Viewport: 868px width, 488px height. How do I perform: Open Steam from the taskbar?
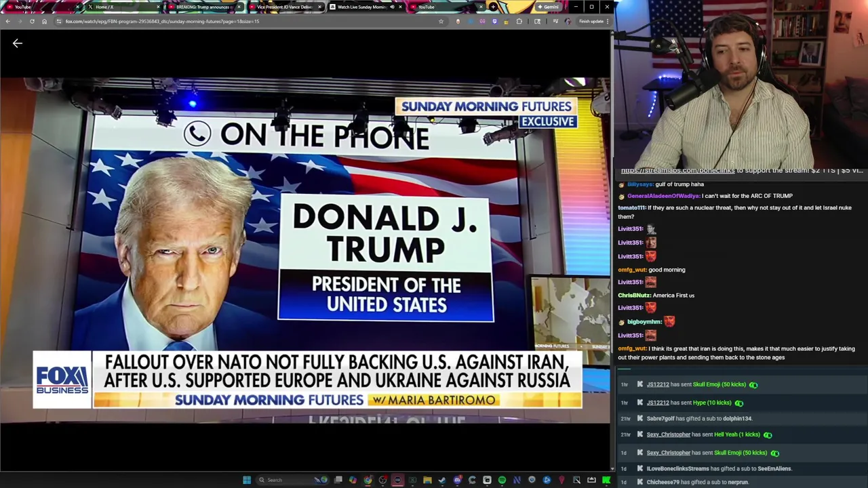tap(442, 480)
